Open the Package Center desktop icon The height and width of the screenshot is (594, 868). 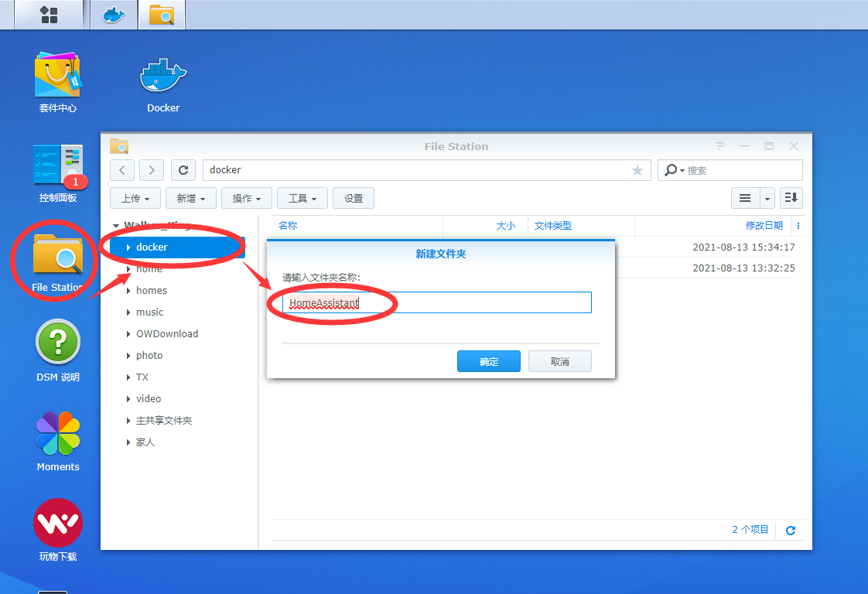[58, 77]
